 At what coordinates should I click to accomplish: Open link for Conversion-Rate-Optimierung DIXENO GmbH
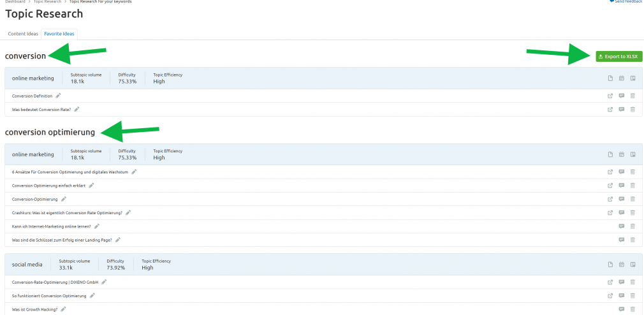(610, 282)
